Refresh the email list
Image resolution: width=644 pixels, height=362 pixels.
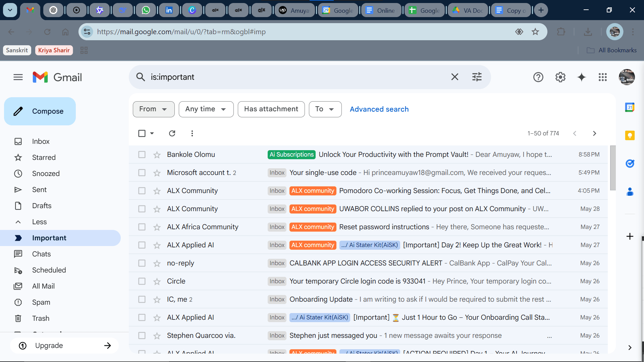pos(172,133)
